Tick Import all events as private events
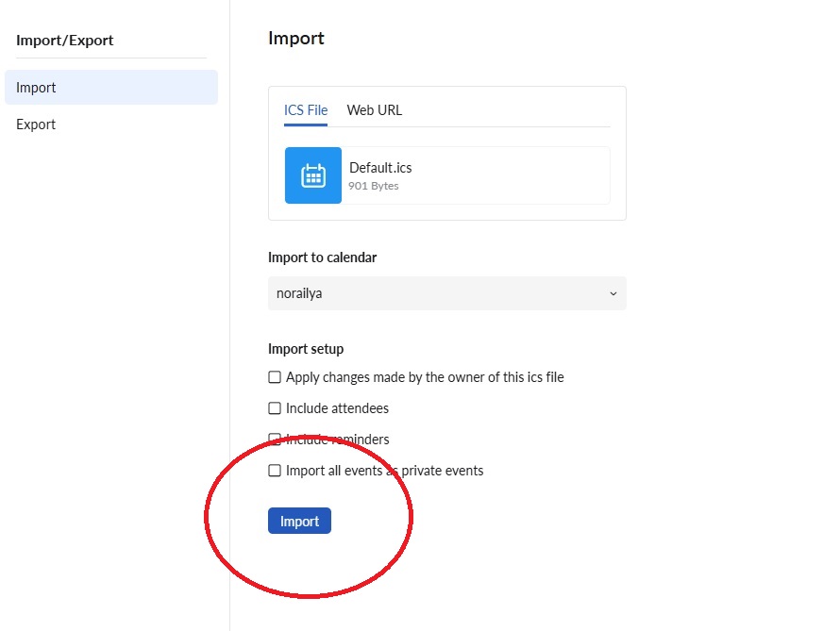This screenshot has width=840, height=631. point(275,471)
